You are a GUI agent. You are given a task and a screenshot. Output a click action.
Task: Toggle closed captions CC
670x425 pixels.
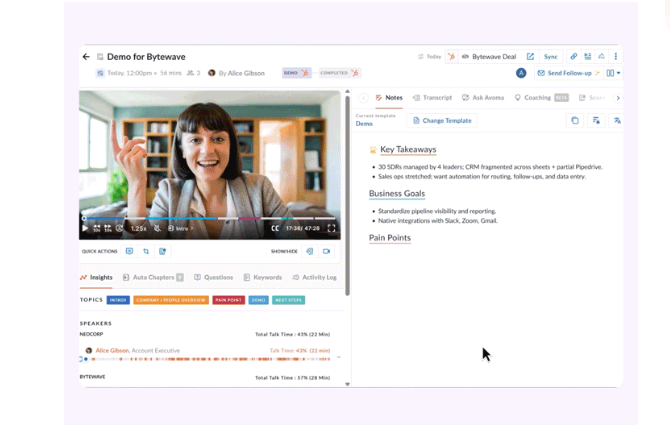coord(275,228)
